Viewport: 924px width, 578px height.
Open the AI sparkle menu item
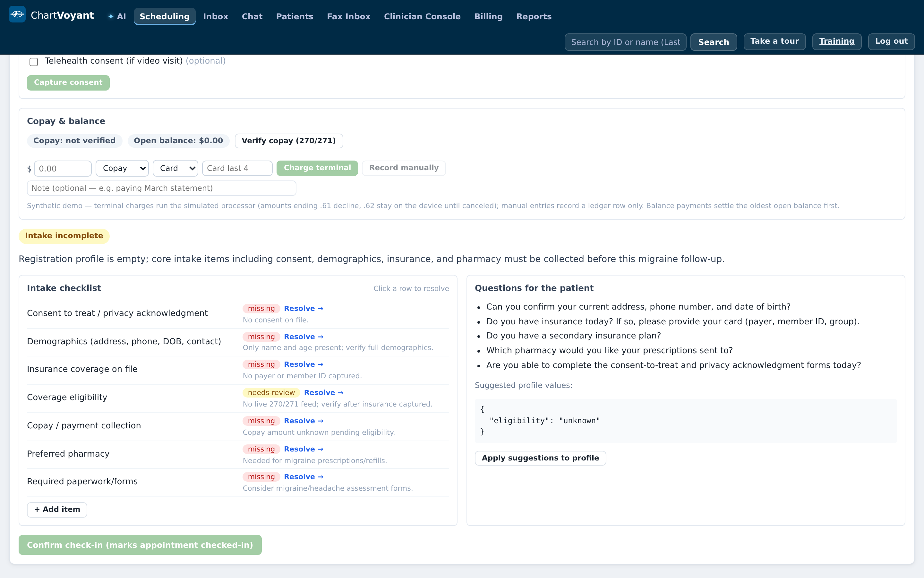tap(117, 16)
